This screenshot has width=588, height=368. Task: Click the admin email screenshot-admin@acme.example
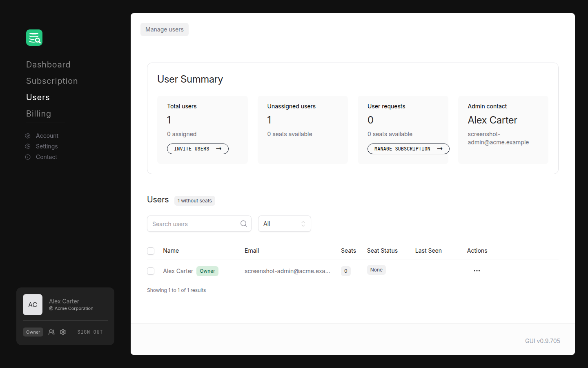pos(498,138)
